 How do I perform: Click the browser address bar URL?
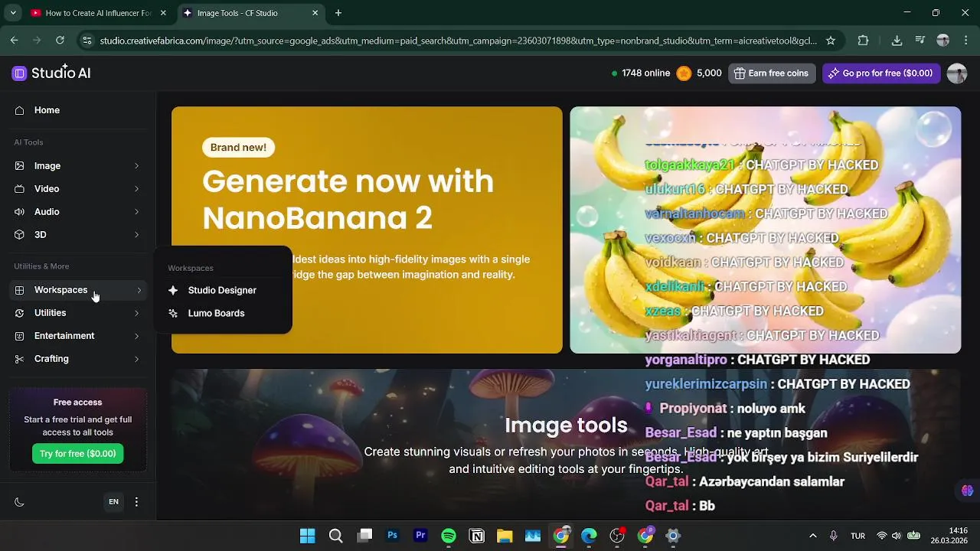coord(458,41)
